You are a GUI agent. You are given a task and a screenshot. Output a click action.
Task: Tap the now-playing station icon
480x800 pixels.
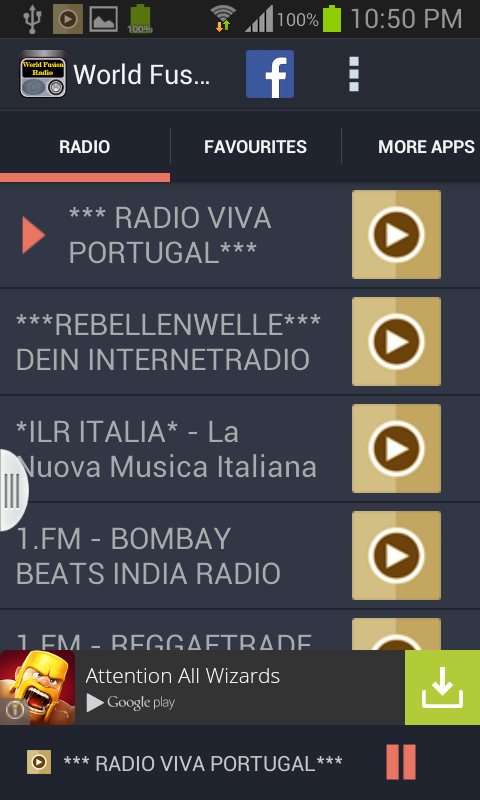click(39, 762)
